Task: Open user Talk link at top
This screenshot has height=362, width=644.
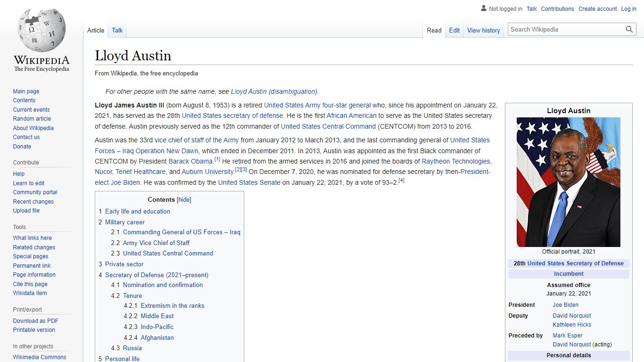Action: [532, 9]
